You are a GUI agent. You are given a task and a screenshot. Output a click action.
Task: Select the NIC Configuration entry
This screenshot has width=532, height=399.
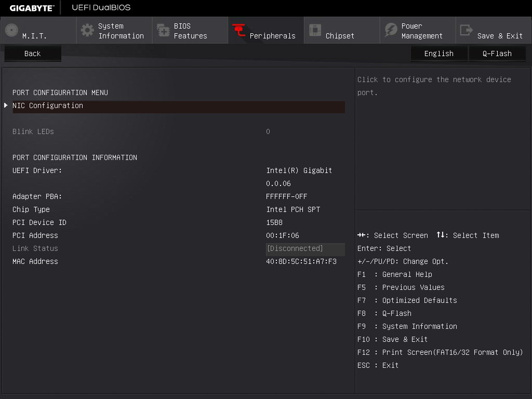[x=48, y=105]
